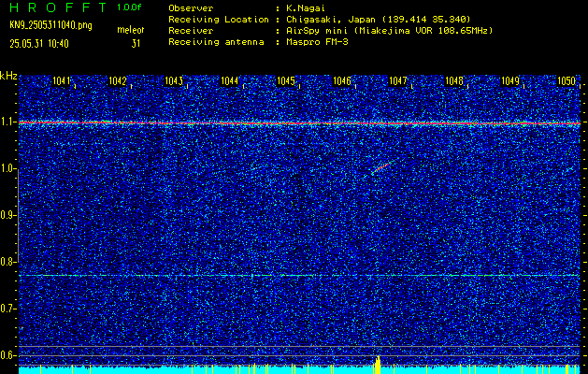
Task: Click the kHz axis unit label
Action: point(8,76)
